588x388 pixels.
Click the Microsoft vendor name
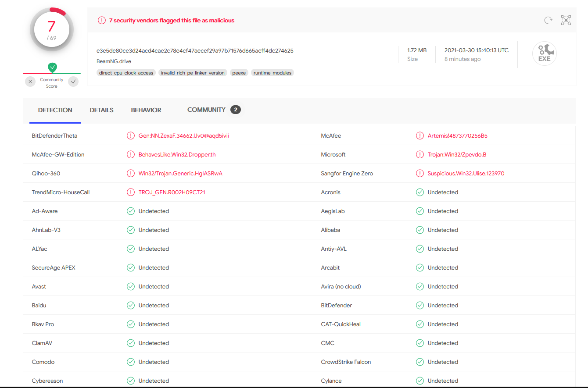tap(333, 155)
